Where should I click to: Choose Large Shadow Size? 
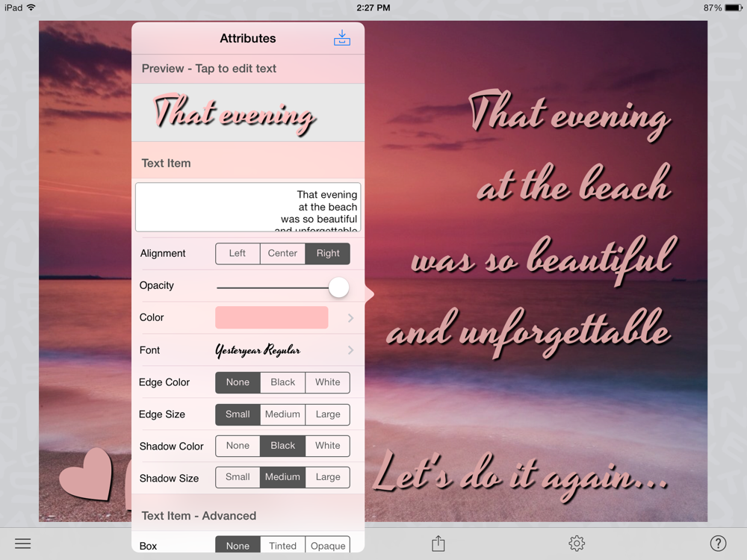(328, 477)
